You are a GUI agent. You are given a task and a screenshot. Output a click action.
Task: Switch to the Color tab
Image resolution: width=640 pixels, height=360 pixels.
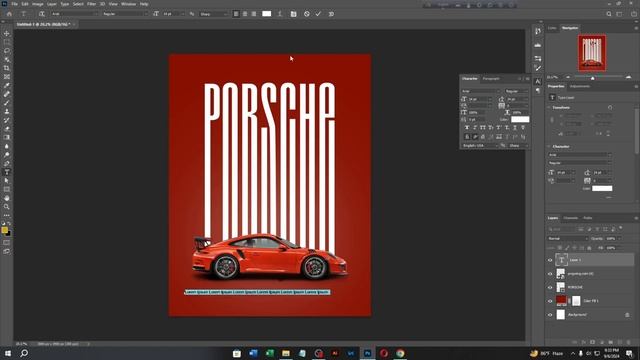[x=552, y=28]
